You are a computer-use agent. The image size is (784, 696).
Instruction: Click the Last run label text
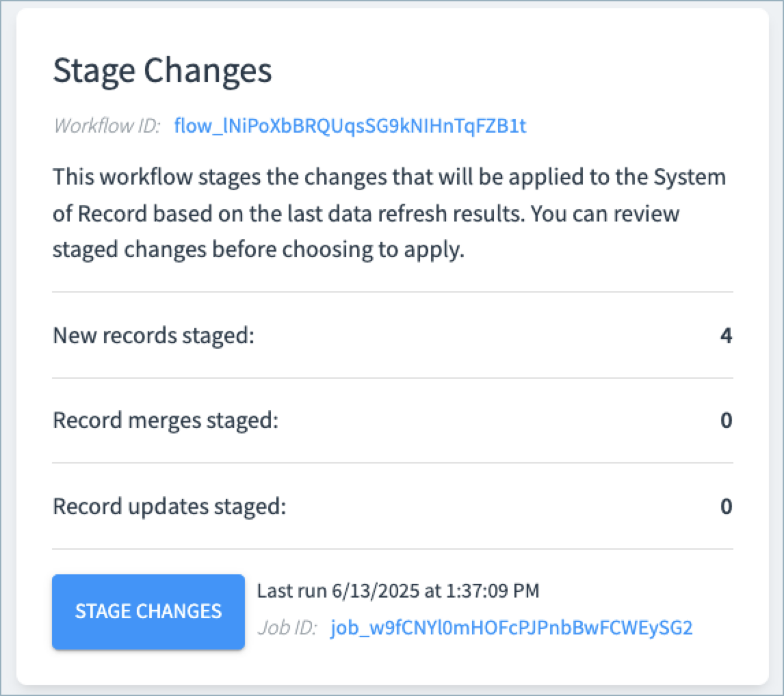(x=293, y=591)
